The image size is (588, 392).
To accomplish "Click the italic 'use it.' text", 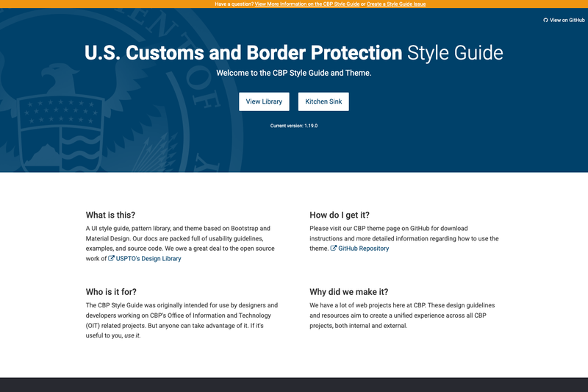I will pos(132,335).
